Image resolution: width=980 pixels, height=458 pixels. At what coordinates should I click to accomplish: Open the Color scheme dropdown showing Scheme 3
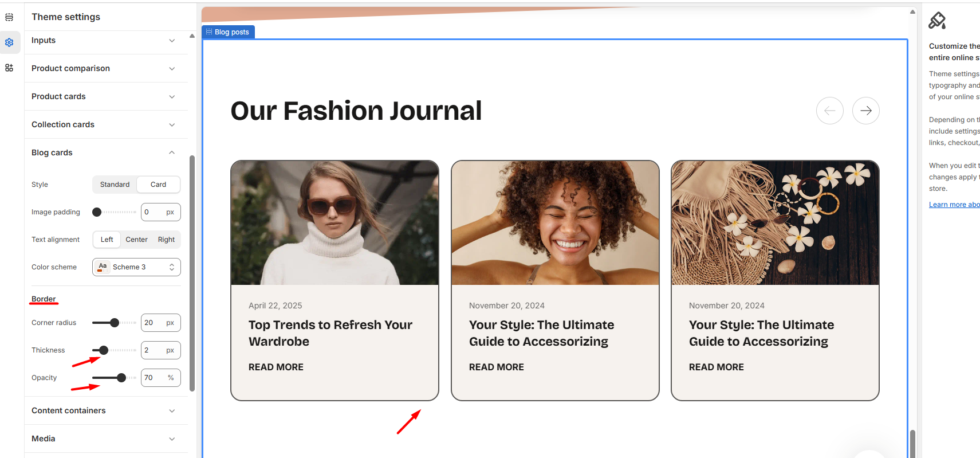tap(136, 267)
